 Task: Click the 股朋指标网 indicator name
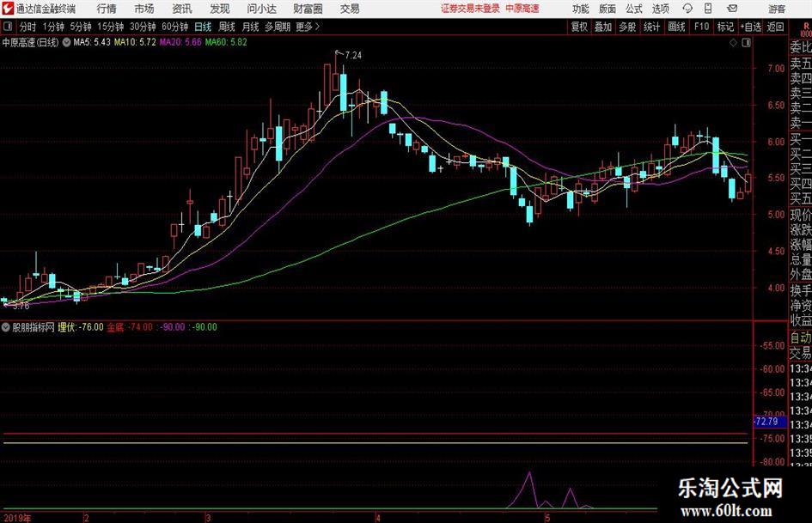[x=34, y=326]
